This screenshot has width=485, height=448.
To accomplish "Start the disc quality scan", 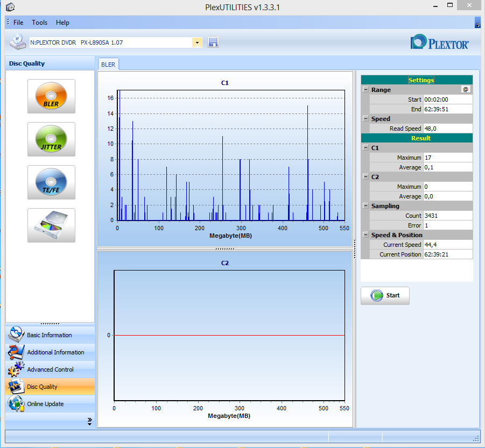I will [385, 296].
